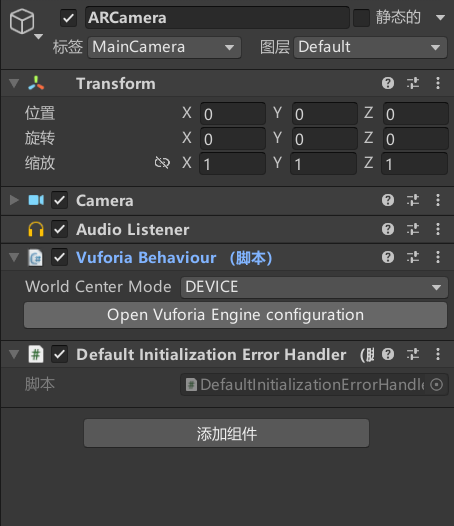Open Transform component three-dot menu

pyautogui.click(x=438, y=83)
